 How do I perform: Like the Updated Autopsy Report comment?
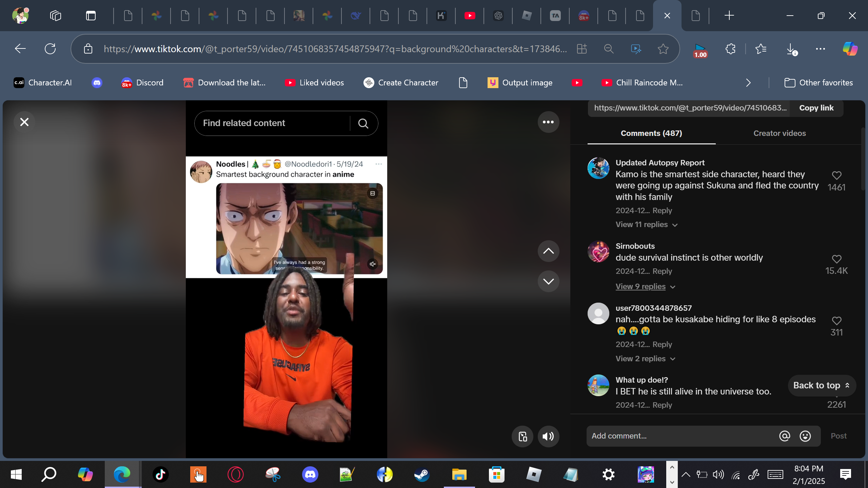click(836, 176)
